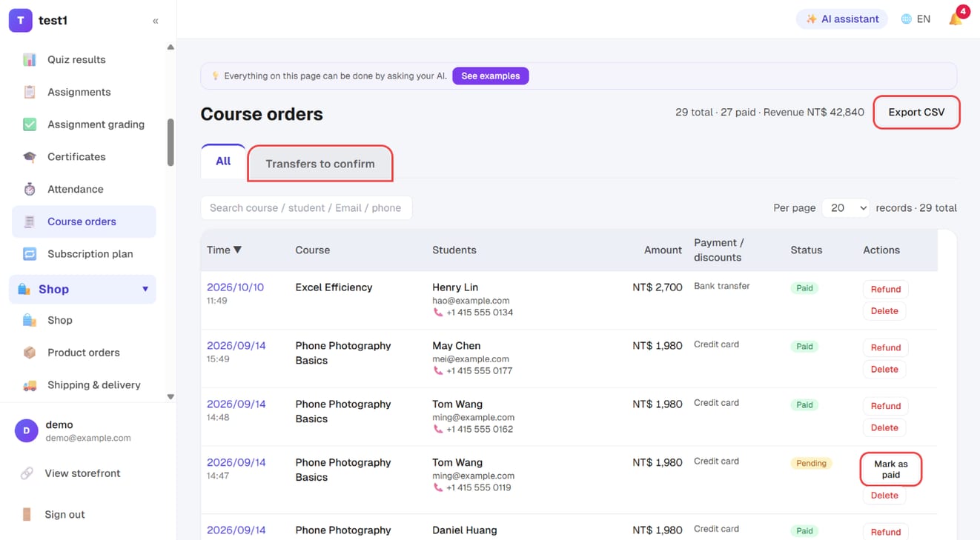Click the test1 workspace T logo
Screen dimensions: 980x540
pos(20,21)
